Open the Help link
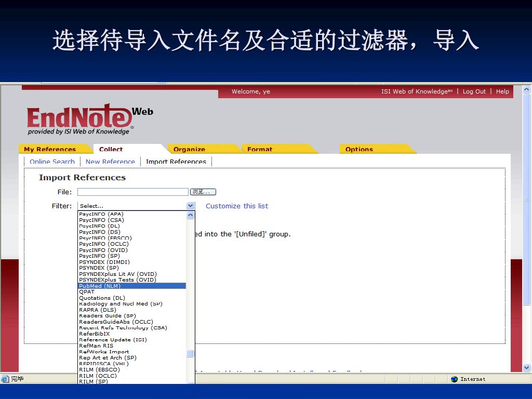The width and height of the screenshot is (532, 399). click(502, 91)
